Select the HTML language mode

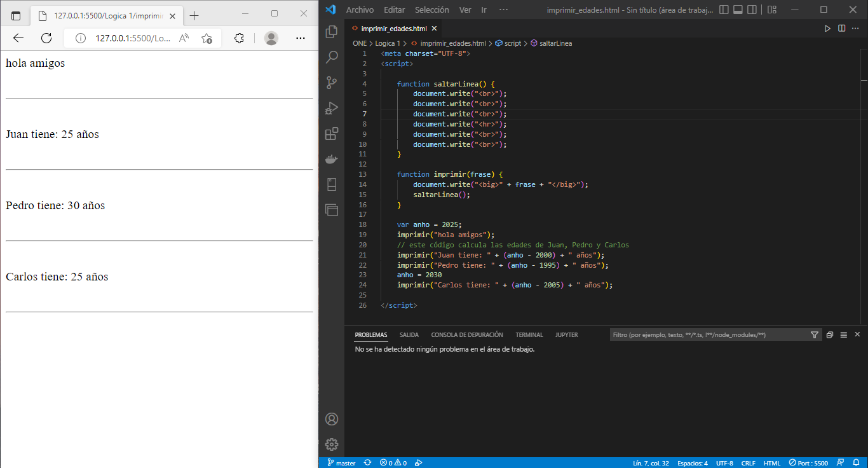click(x=772, y=463)
